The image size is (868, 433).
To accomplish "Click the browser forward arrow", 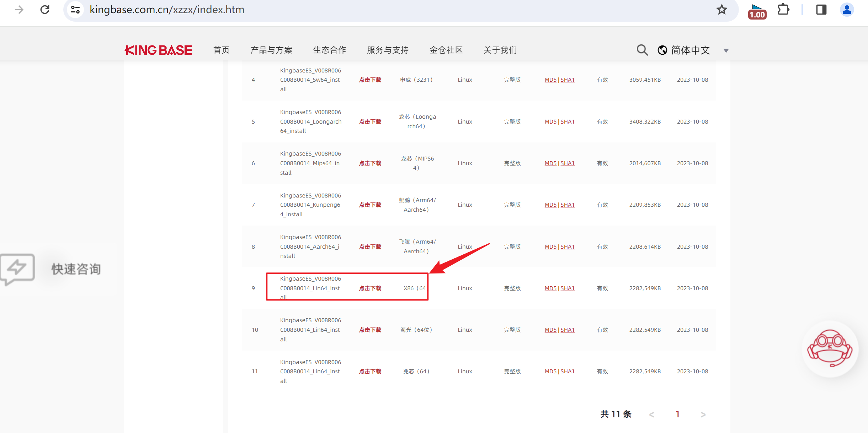I will (19, 10).
